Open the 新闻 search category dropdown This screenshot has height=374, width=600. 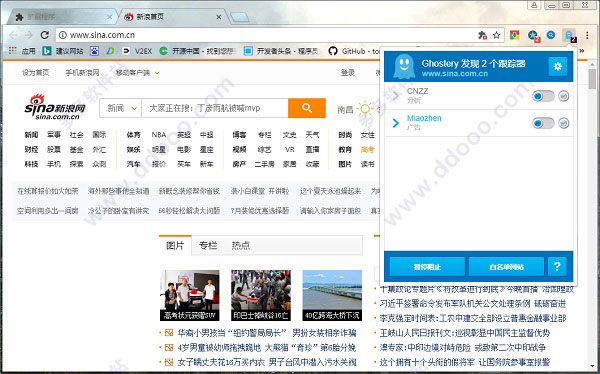tap(121, 108)
